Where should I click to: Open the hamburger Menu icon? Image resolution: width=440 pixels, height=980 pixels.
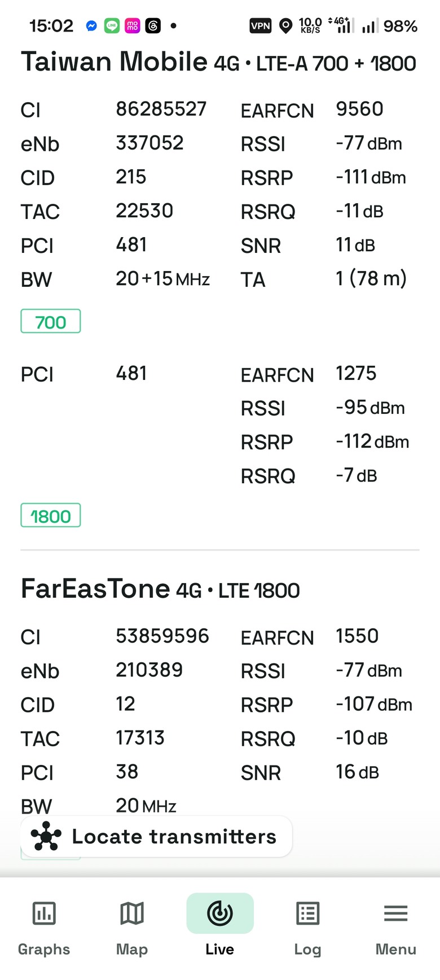(396, 913)
